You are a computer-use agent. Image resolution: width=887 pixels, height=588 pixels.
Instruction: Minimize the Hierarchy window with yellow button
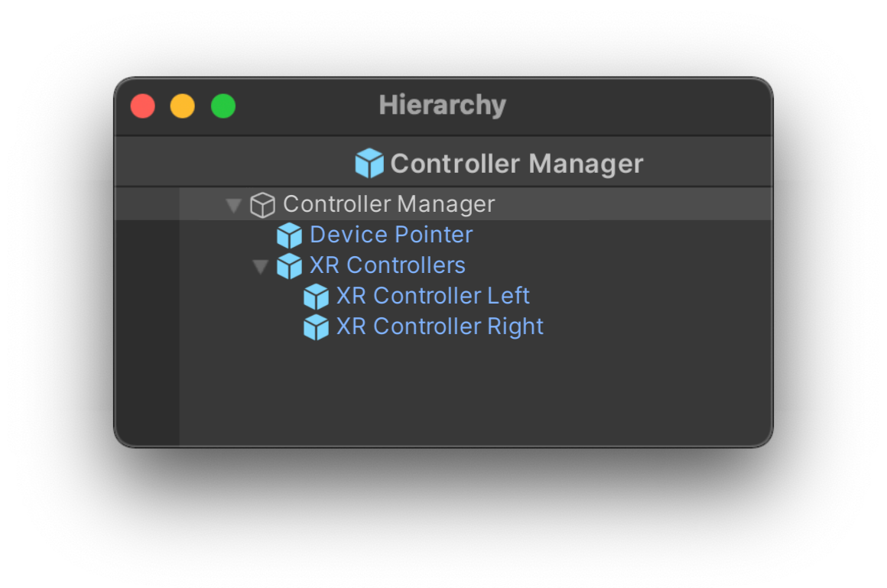(x=183, y=106)
